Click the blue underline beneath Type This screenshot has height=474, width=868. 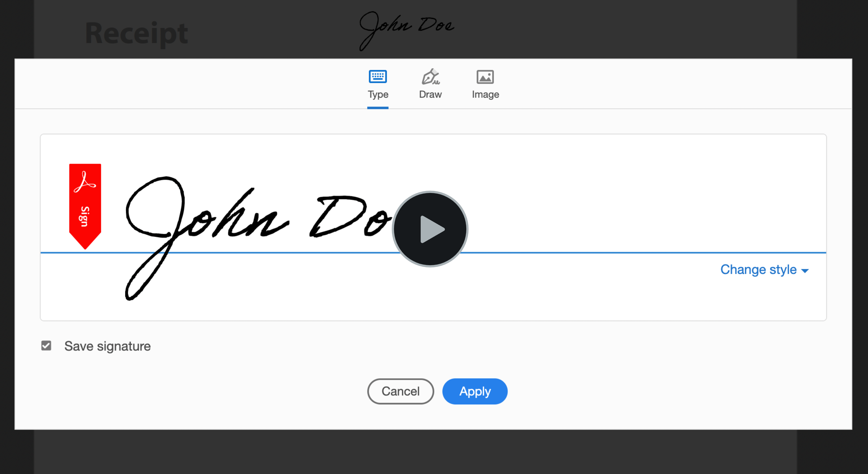pyautogui.click(x=378, y=108)
